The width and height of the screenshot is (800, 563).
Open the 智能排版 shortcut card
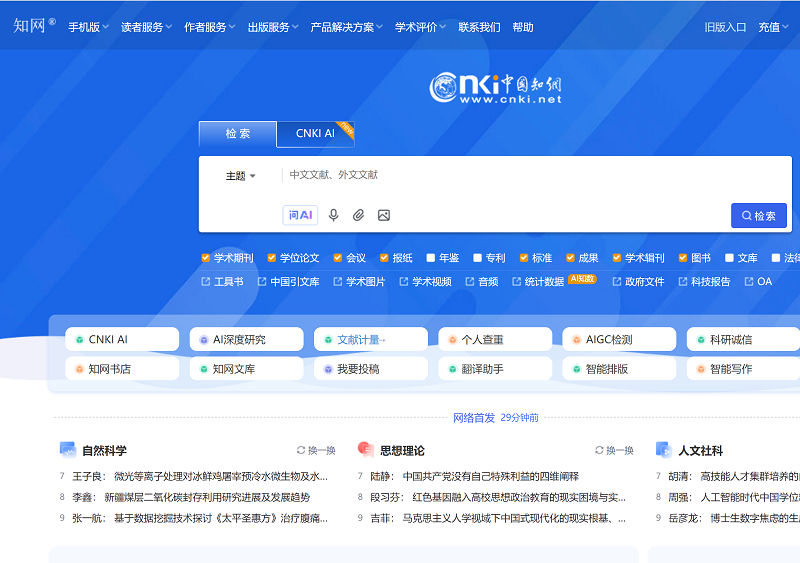[619, 369]
